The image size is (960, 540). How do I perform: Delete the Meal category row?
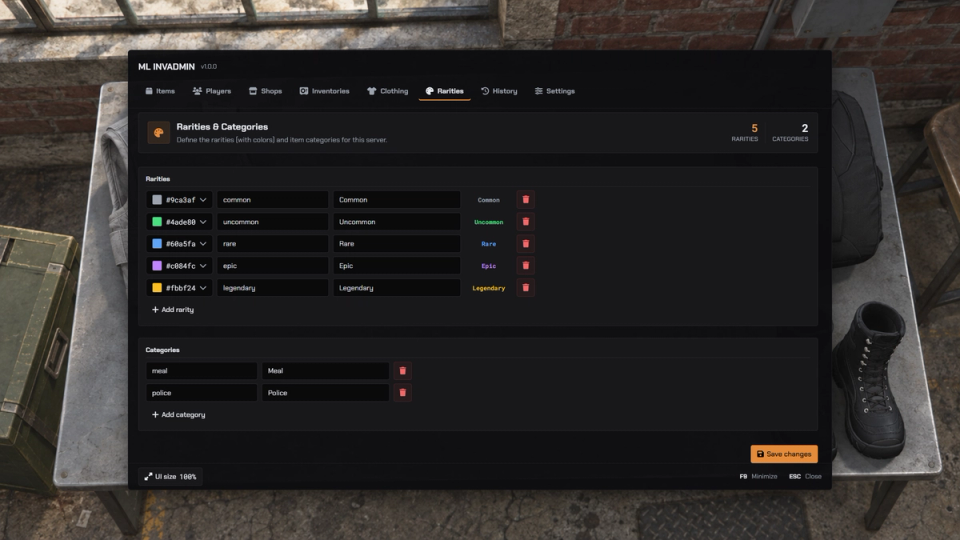pos(402,370)
